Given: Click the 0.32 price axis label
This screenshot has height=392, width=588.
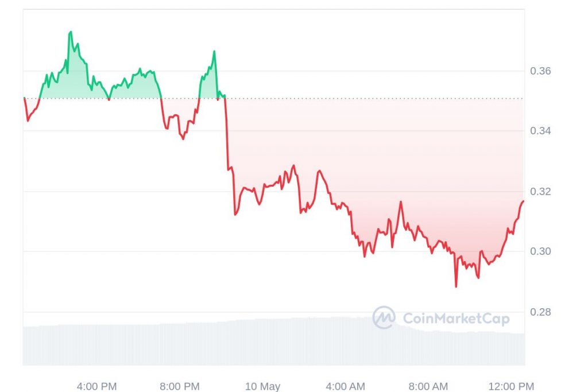Looking at the screenshot, I should point(540,191).
